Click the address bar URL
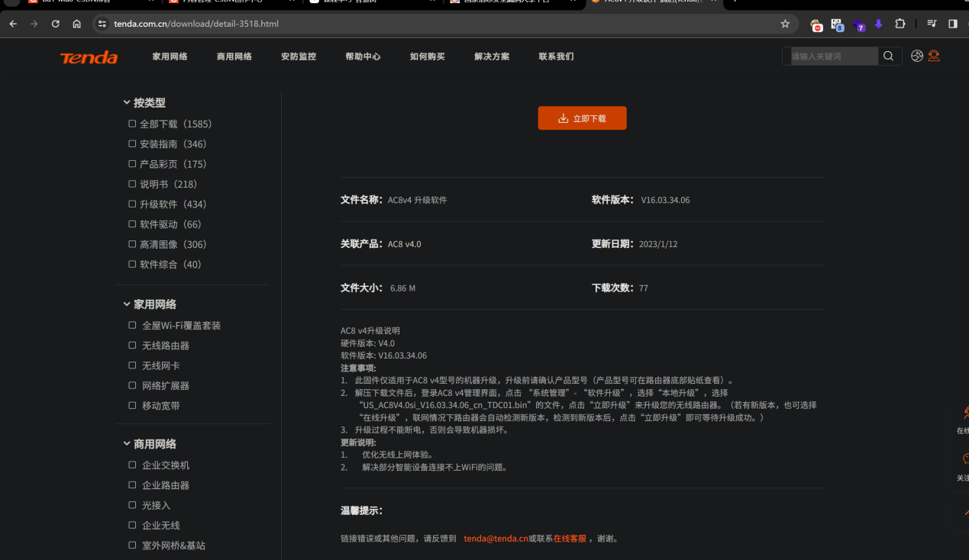The width and height of the screenshot is (969, 560). point(196,24)
